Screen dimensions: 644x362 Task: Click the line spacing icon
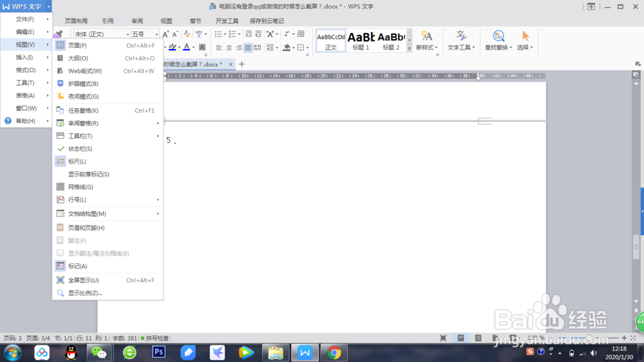click(x=270, y=48)
